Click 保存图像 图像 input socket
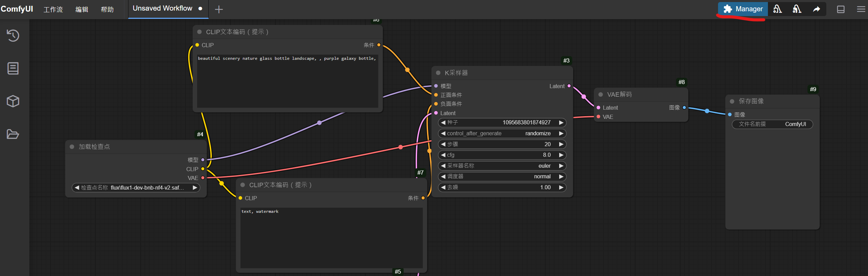 click(730, 114)
